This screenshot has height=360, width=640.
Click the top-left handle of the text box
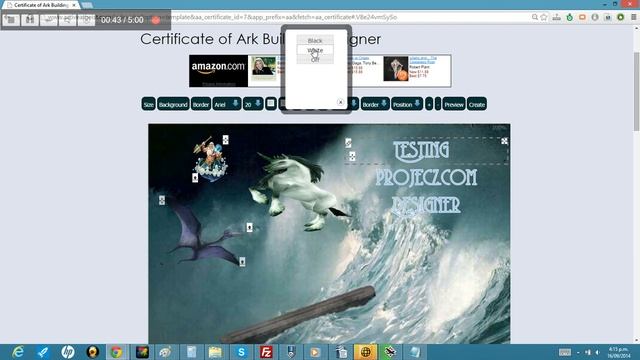[x=348, y=142]
